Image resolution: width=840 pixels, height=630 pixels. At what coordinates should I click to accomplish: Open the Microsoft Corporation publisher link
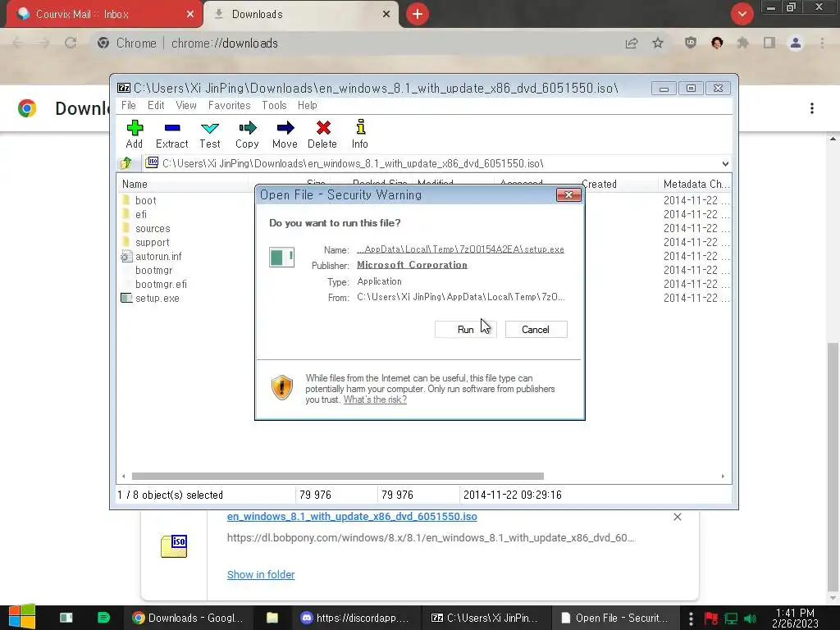(x=412, y=265)
